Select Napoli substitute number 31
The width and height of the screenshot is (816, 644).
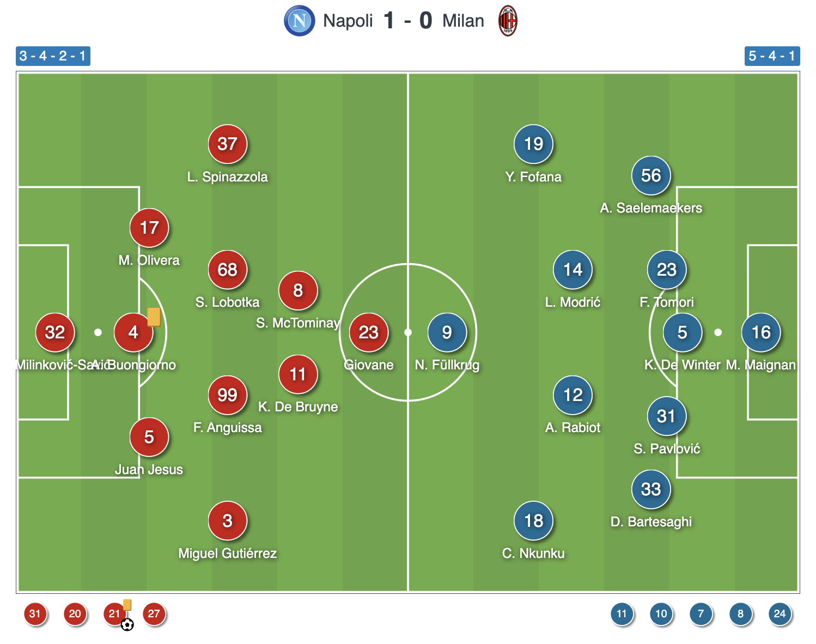tap(35, 614)
